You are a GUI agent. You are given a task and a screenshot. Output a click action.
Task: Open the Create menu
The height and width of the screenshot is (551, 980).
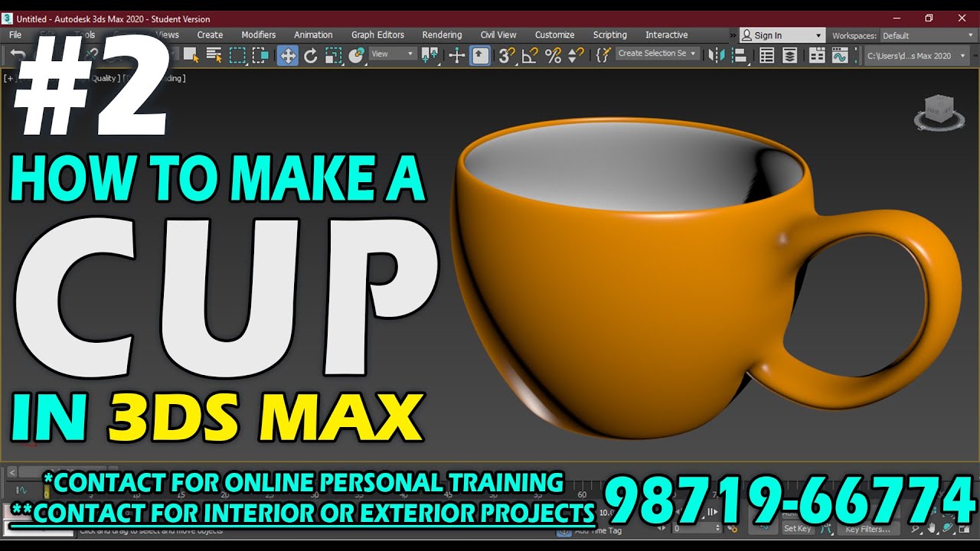pyautogui.click(x=210, y=35)
